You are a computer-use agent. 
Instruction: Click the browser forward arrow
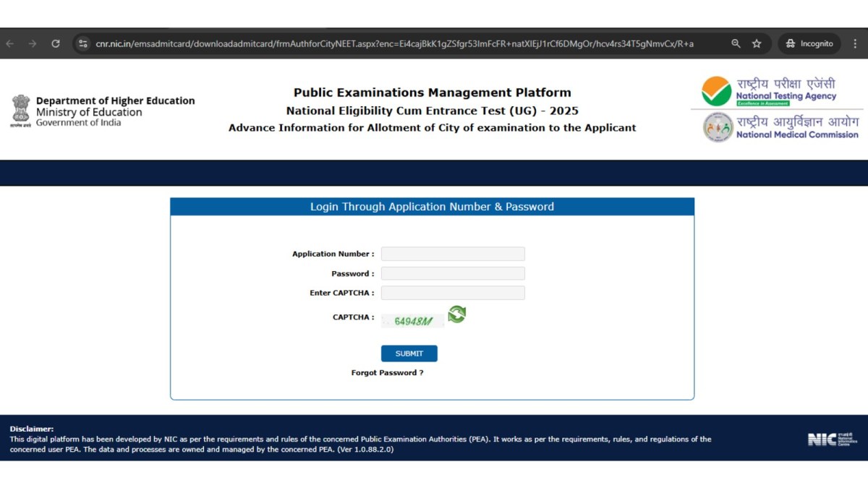coord(32,43)
